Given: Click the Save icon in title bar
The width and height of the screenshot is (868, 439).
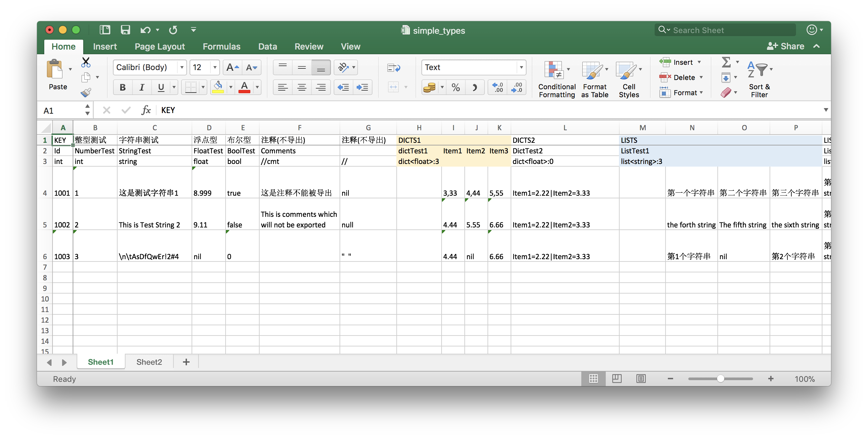Looking at the screenshot, I should point(126,30).
